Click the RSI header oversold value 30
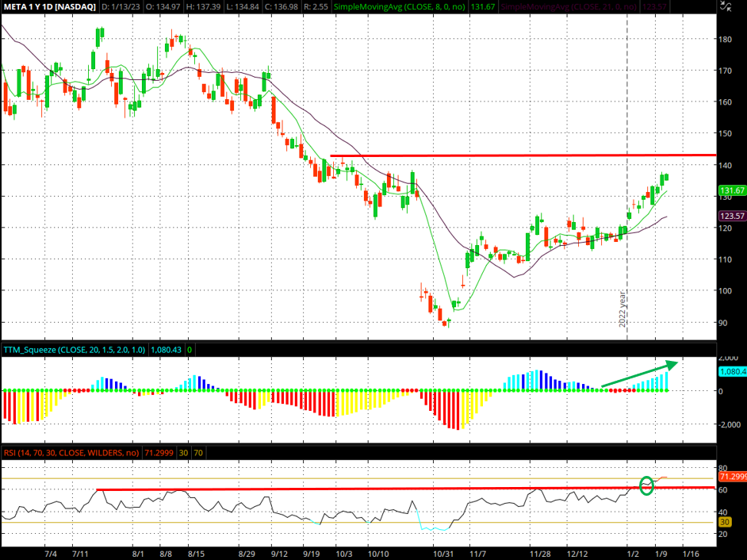The image size is (747, 560). pyautogui.click(x=183, y=453)
